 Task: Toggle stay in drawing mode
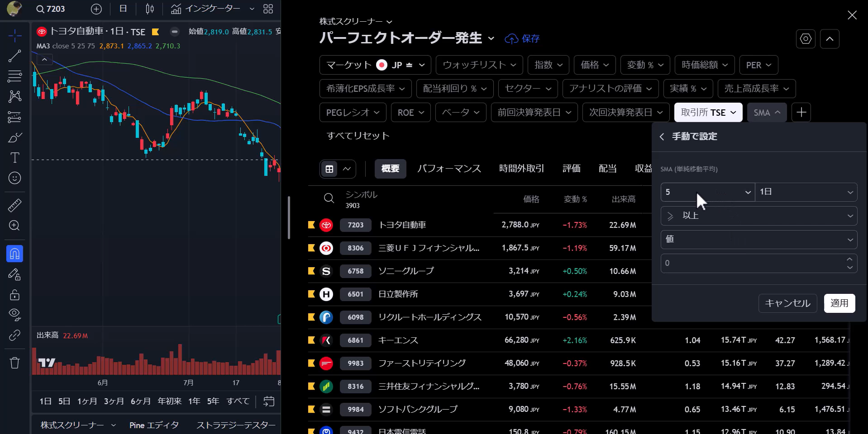[x=14, y=274]
